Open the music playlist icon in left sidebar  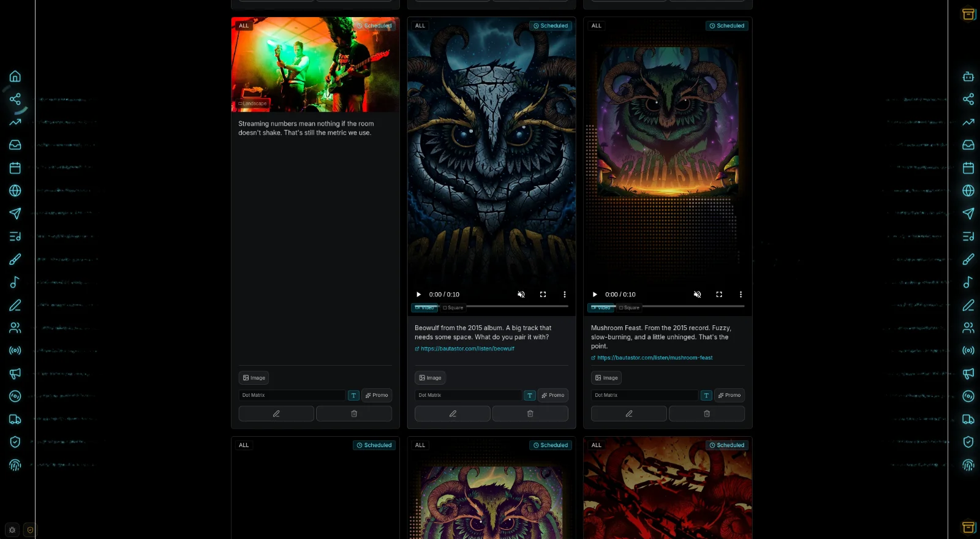point(15,236)
